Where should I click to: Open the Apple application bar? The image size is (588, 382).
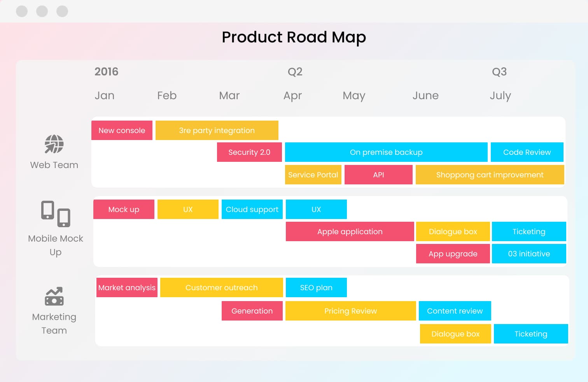[x=350, y=231]
